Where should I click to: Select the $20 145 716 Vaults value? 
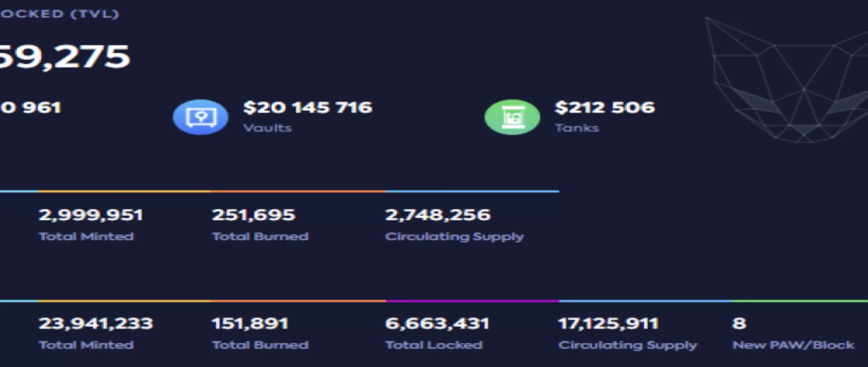pyautogui.click(x=307, y=107)
